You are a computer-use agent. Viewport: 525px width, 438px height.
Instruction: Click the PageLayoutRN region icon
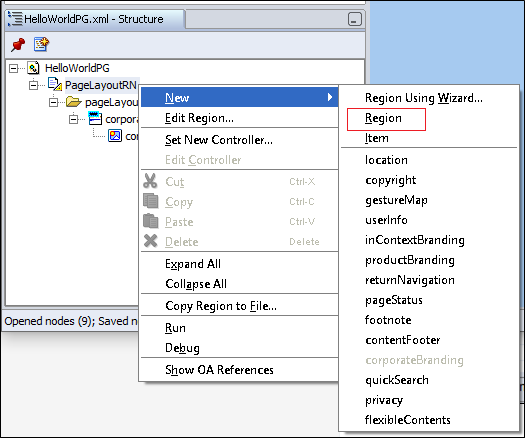click(55, 84)
